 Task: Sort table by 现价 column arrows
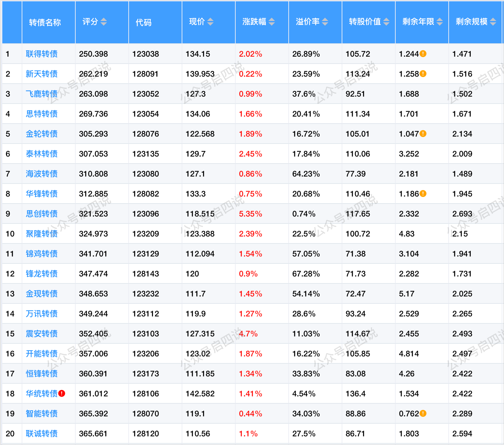210,22
